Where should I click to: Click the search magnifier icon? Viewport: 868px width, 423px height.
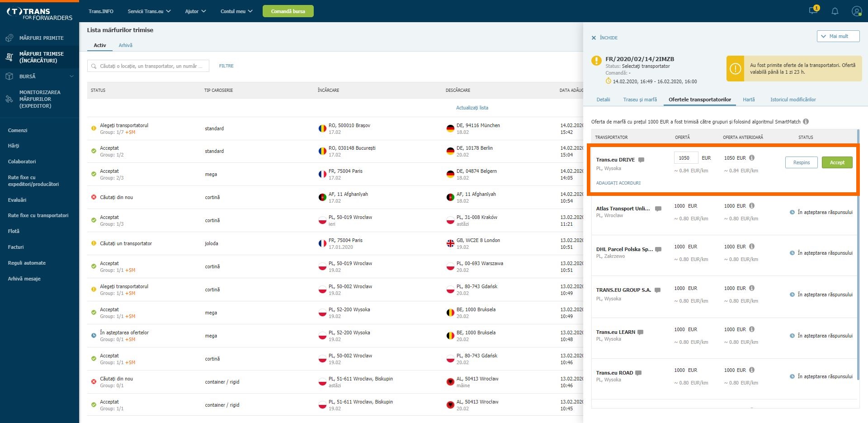point(94,66)
